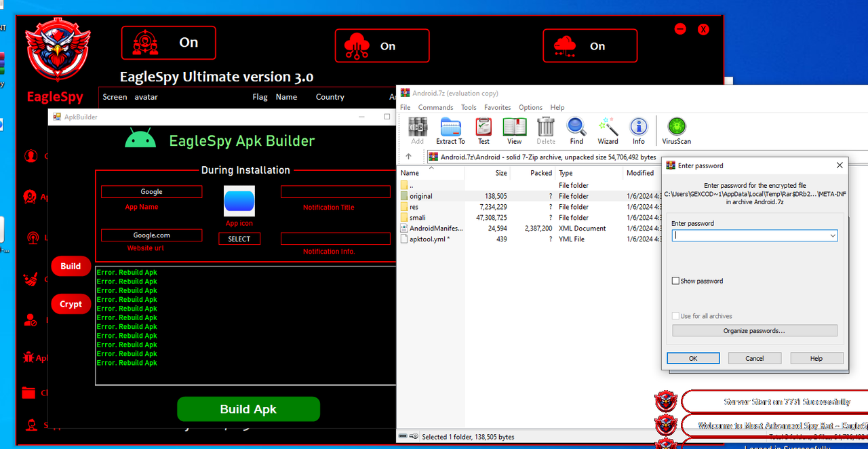Screen dimensions: 868x449
Task: Select the AndroidManifest XML file row
Action: pos(529,229)
